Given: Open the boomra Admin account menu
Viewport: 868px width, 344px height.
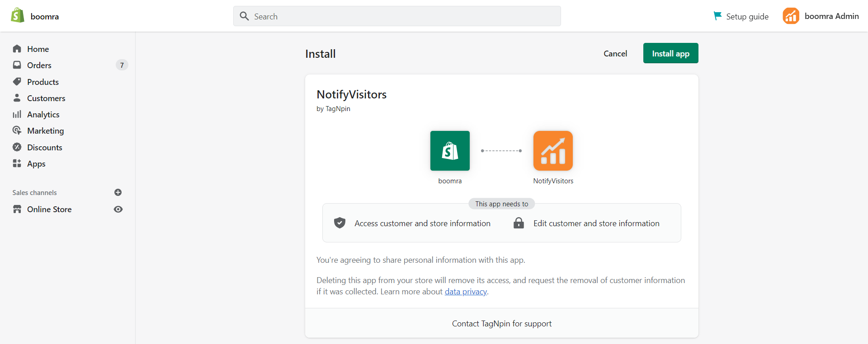Looking at the screenshot, I should (x=821, y=16).
